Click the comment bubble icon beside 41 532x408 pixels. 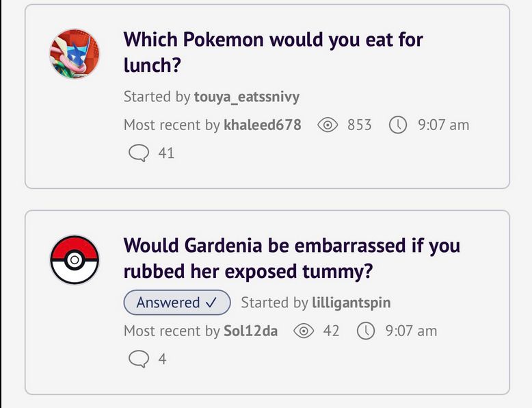tap(138, 153)
